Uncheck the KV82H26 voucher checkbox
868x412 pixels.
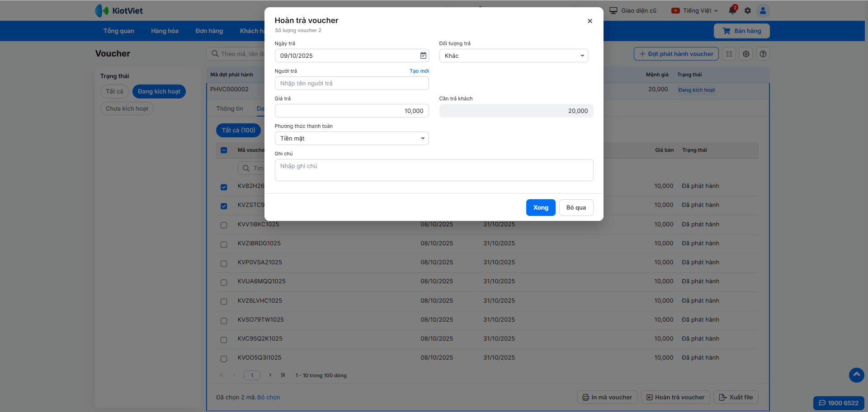[x=224, y=187]
